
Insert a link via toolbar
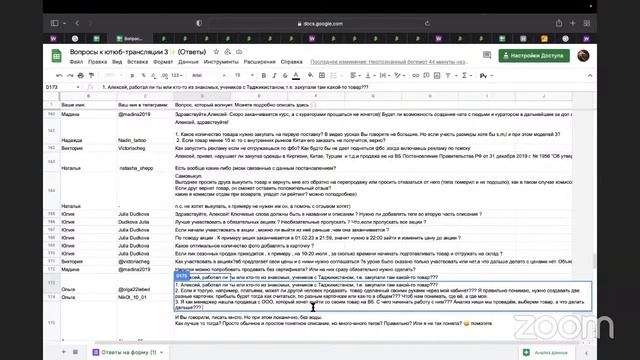click(416, 76)
